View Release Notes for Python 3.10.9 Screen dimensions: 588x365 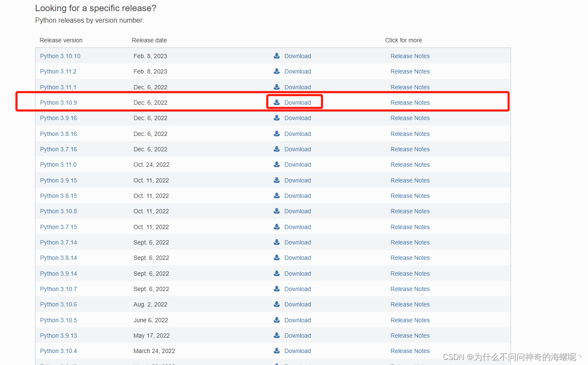(x=410, y=103)
